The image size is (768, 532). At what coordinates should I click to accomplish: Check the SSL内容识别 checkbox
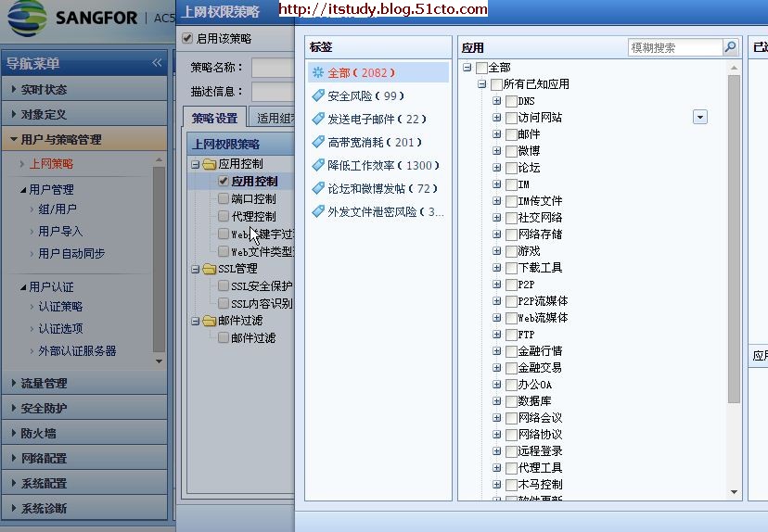click(x=224, y=303)
